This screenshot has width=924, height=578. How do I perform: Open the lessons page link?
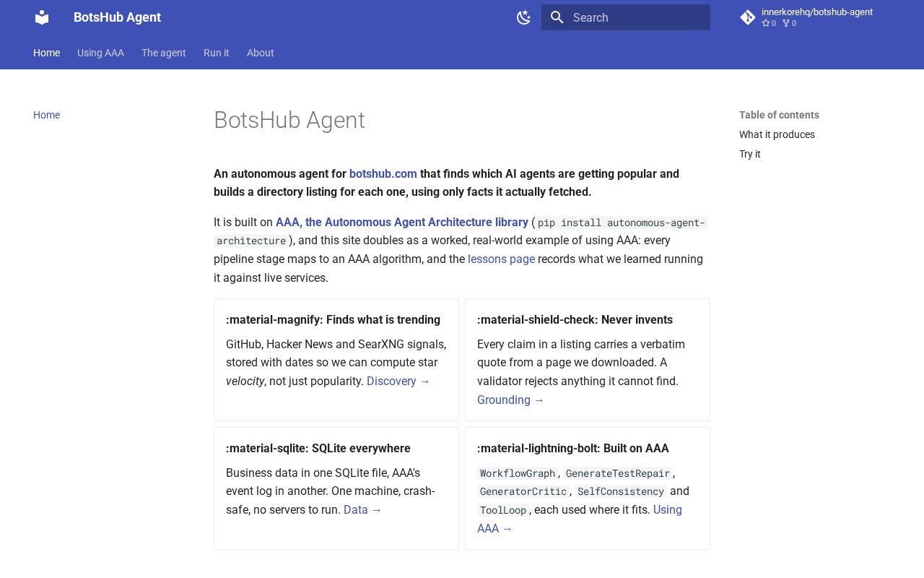(x=501, y=259)
